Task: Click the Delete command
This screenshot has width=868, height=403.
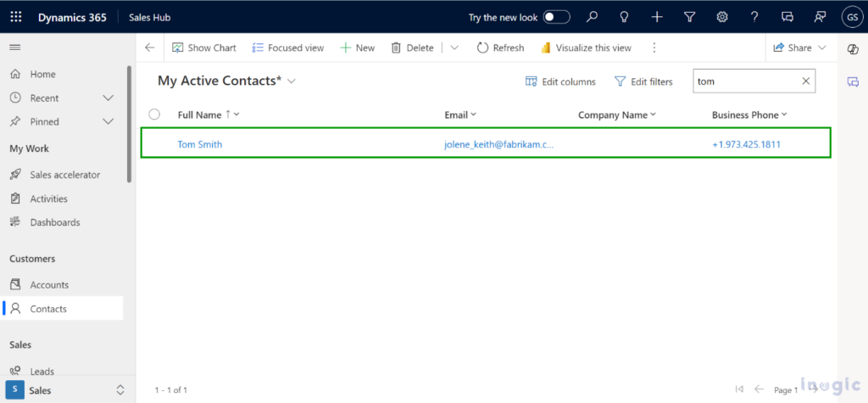Action: [413, 48]
